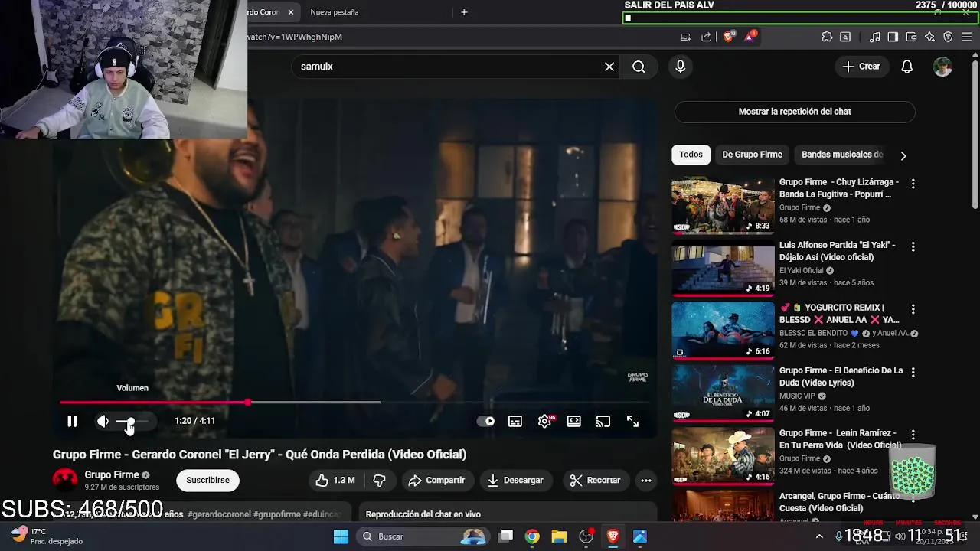
Task: Start voice search with the microphone icon
Action: click(680, 67)
